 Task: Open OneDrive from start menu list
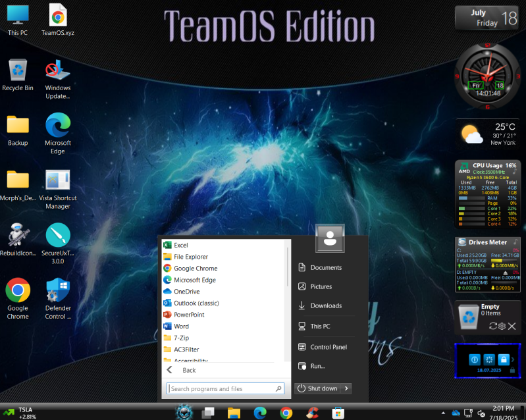click(x=223, y=292)
